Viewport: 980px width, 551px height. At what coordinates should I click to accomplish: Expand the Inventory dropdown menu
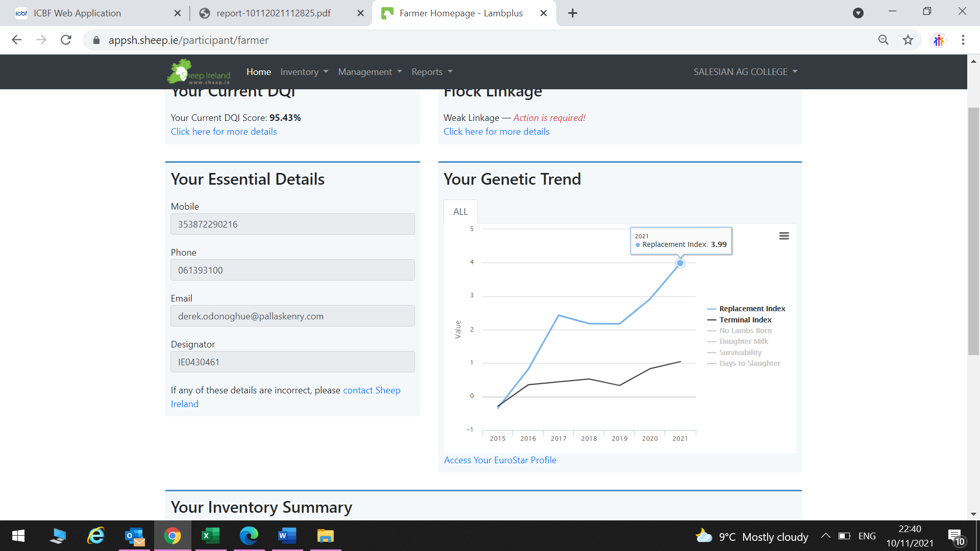304,72
